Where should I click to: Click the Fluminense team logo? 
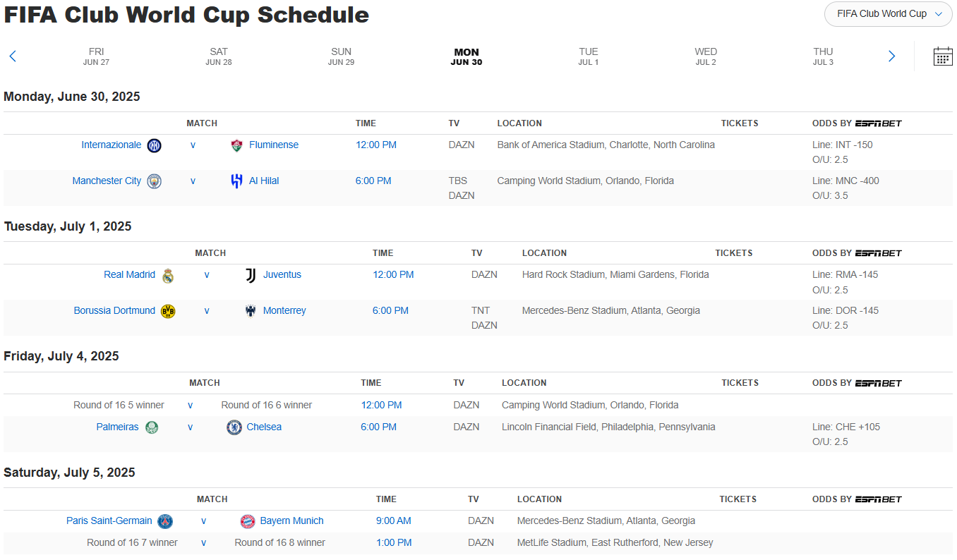tap(236, 145)
